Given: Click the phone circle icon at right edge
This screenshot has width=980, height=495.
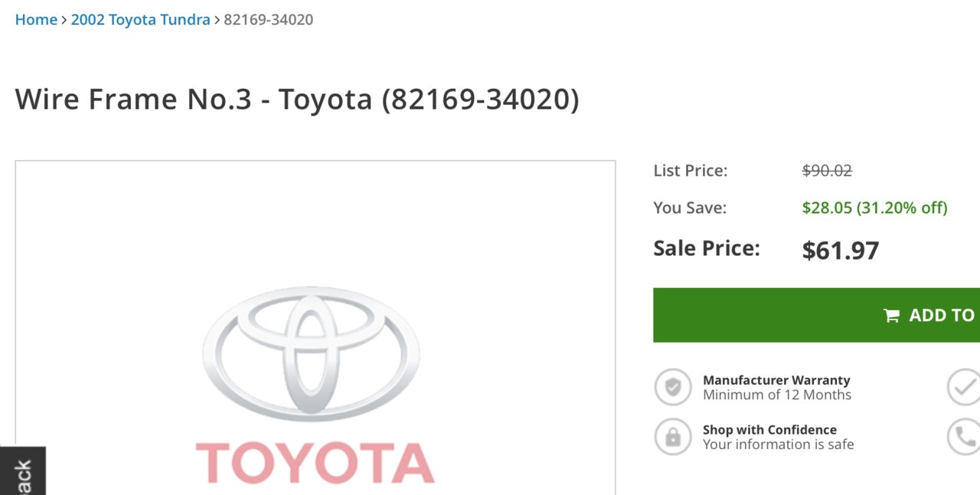Looking at the screenshot, I should tap(964, 437).
